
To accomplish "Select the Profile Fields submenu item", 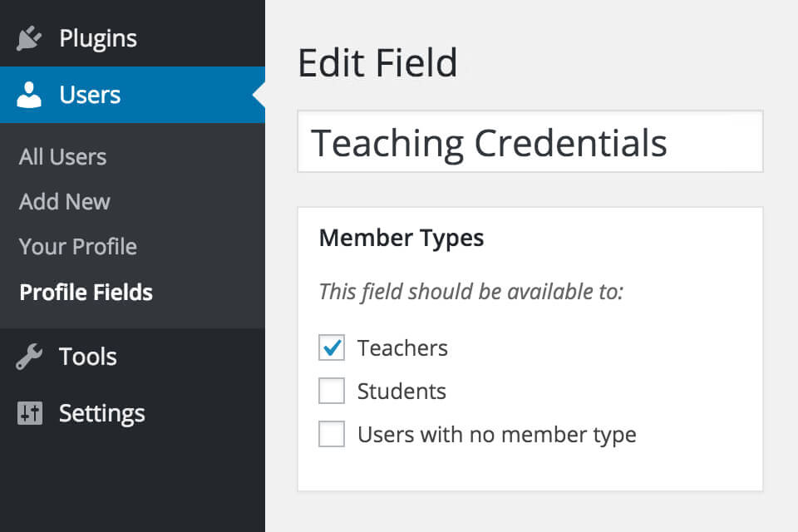I will click(86, 293).
